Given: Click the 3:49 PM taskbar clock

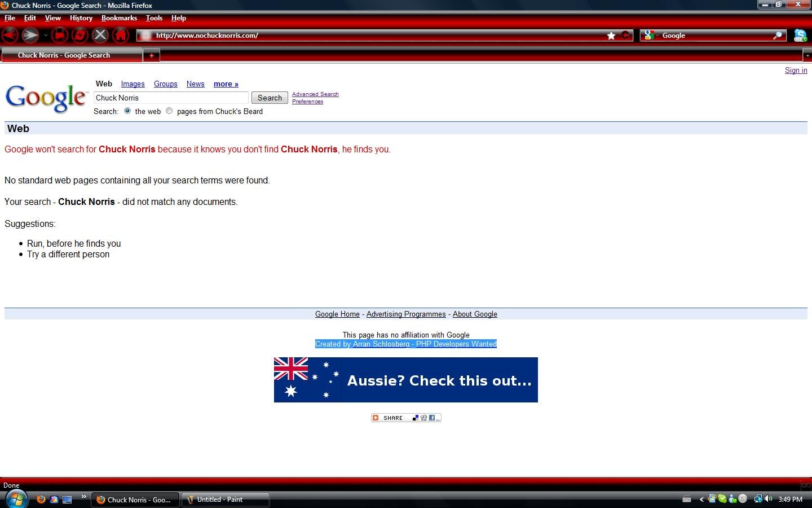Looking at the screenshot, I should coord(790,500).
